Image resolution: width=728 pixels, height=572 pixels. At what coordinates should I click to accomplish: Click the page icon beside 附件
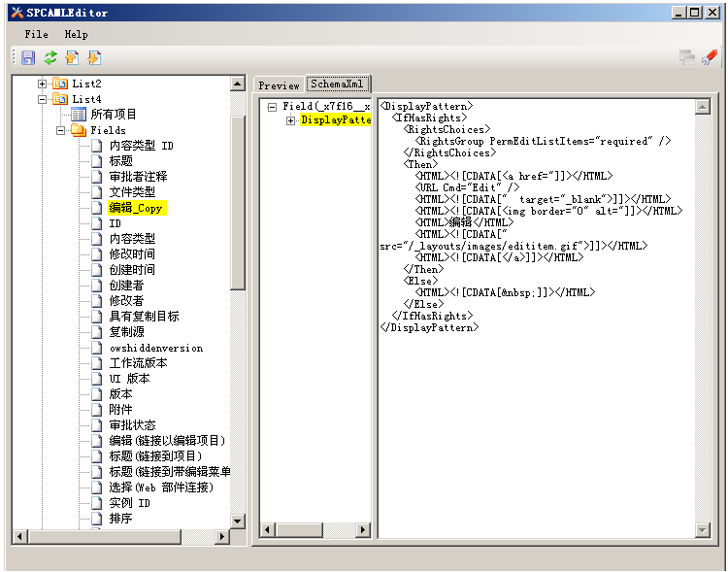coord(96,410)
